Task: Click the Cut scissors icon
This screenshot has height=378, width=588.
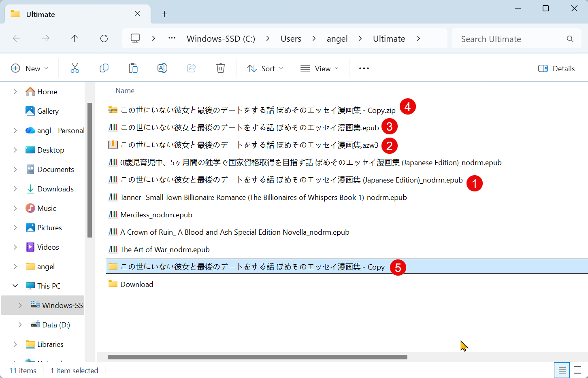Action: tap(75, 68)
